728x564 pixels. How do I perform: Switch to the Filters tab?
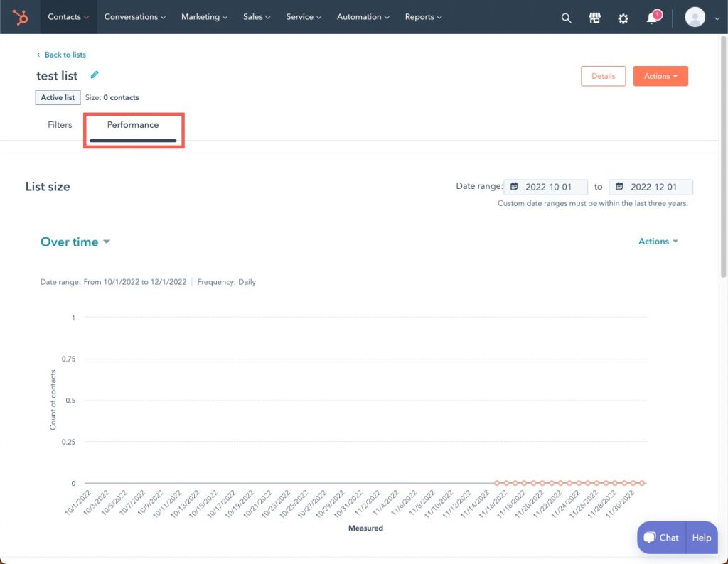59,124
